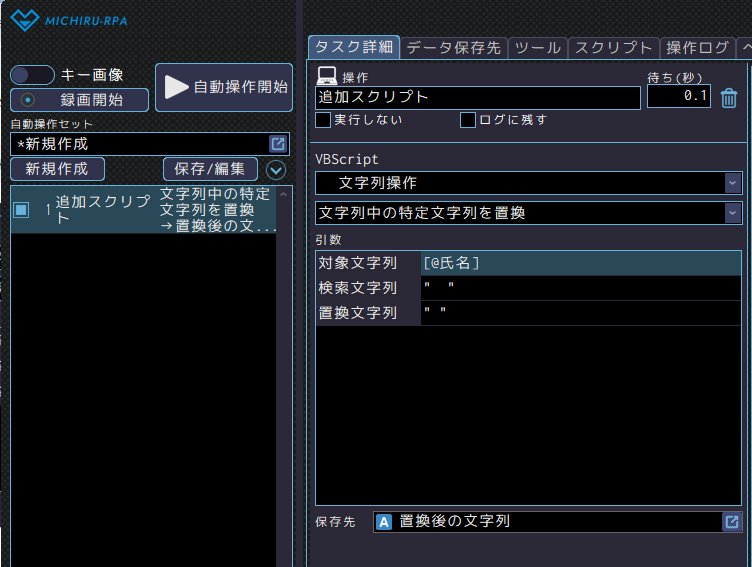Check the ログに残す checkbox
This screenshot has width=752, height=567.
(468, 120)
